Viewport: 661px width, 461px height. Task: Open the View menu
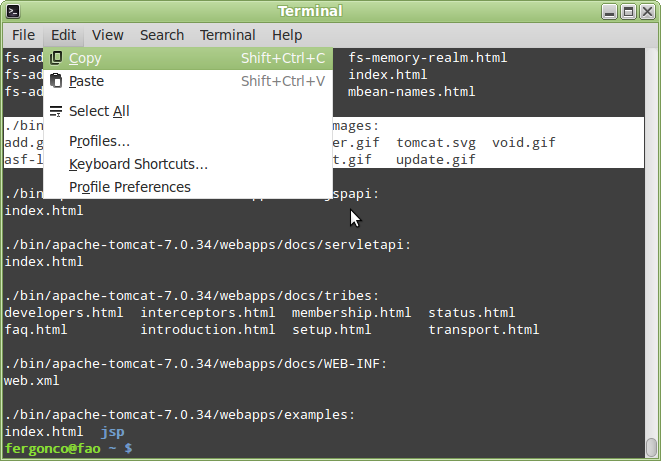pos(108,35)
